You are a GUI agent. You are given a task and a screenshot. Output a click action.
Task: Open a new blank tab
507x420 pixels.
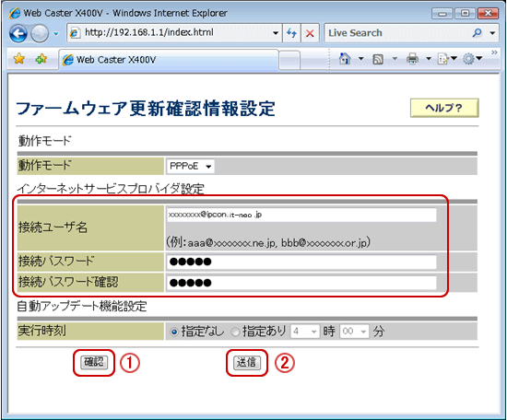pos(289,60)
